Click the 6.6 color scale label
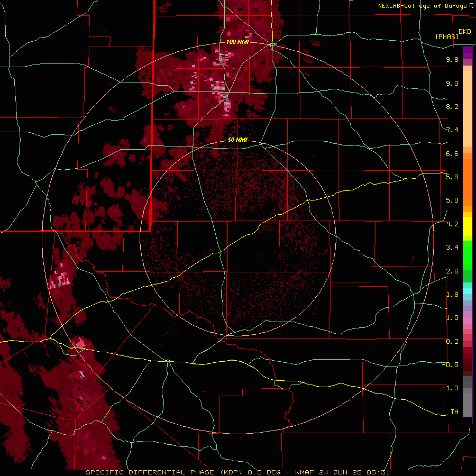Viewport: 476px width, 476px height. pyautogui.click(x=452, y=153)
